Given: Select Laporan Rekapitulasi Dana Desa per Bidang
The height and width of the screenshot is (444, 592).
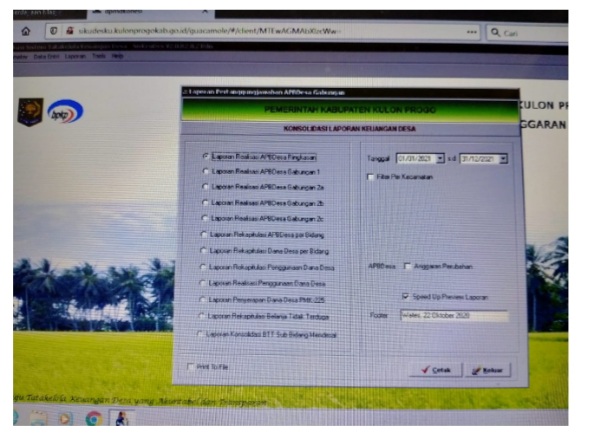Looking at the screenshot, I should tap(265, 251).
